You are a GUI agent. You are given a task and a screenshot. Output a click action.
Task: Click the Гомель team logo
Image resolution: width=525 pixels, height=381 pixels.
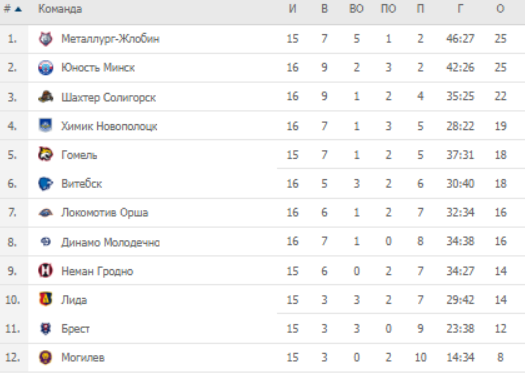click(x=46, y=154)
